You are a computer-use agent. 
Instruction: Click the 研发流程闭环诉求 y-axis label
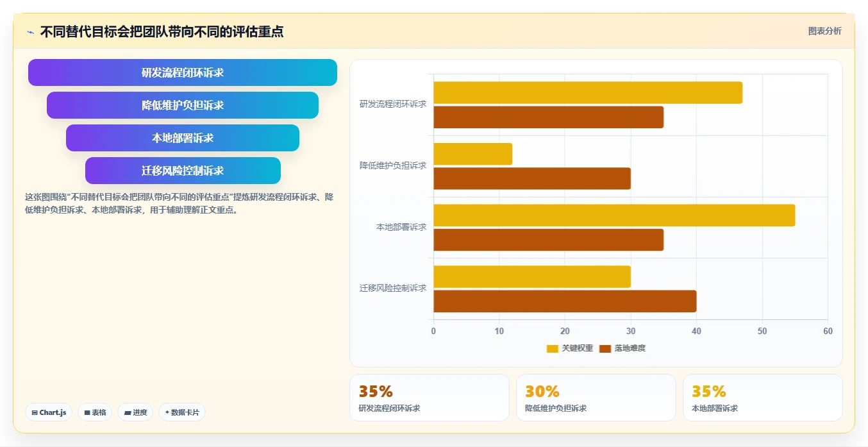(393, 104)
